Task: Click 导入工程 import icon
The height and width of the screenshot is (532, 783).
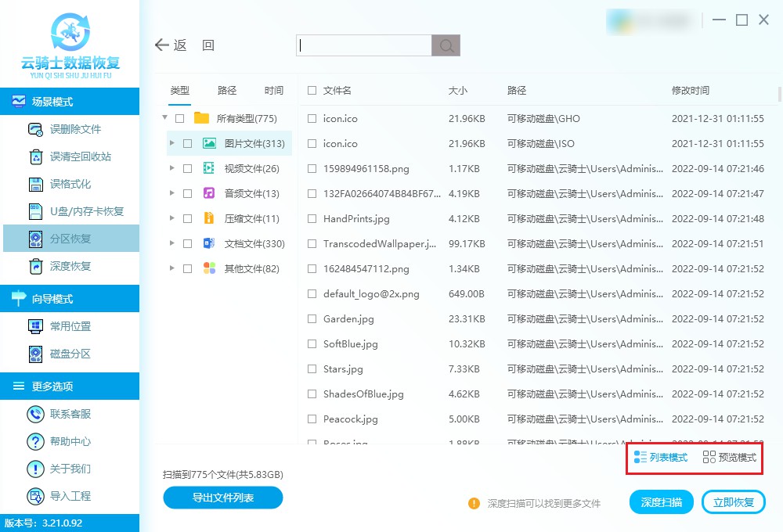Action: point(35,497)
